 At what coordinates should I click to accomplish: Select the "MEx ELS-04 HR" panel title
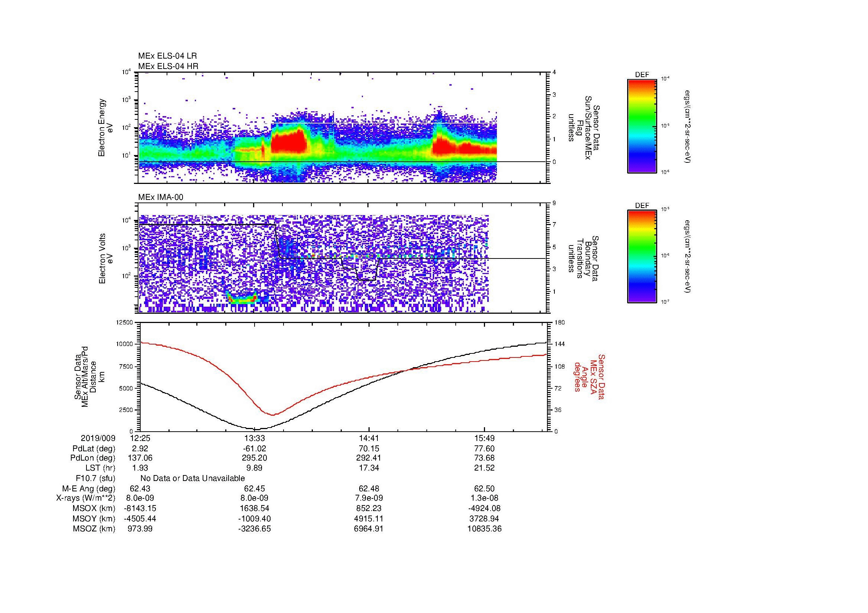(x=168, y=66)
